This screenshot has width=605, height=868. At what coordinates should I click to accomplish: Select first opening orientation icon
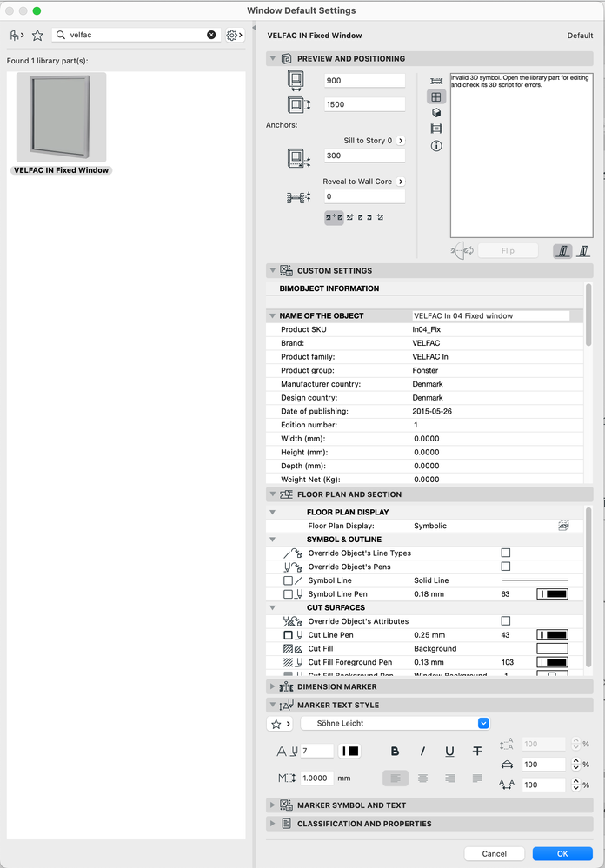coord(563,251)
